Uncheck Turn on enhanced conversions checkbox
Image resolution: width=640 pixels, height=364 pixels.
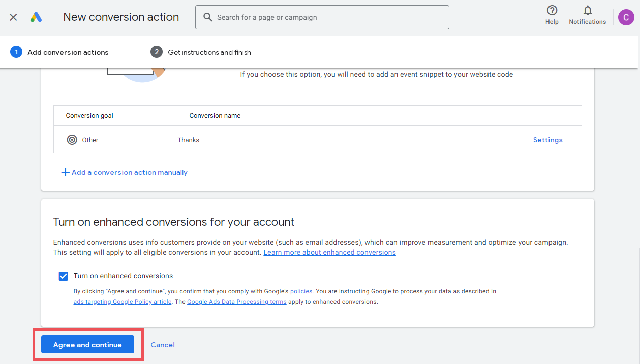click(x=64, y=276)
